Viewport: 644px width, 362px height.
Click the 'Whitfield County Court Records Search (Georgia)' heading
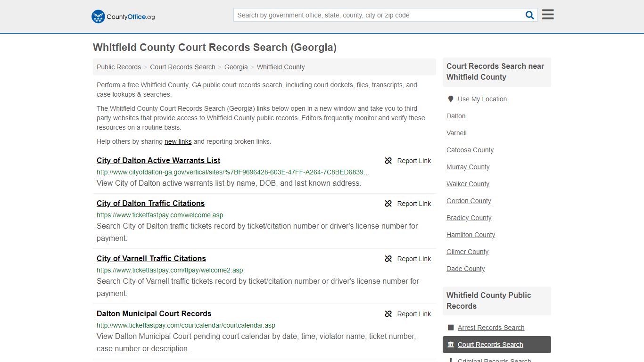click(x=215, y=48)
